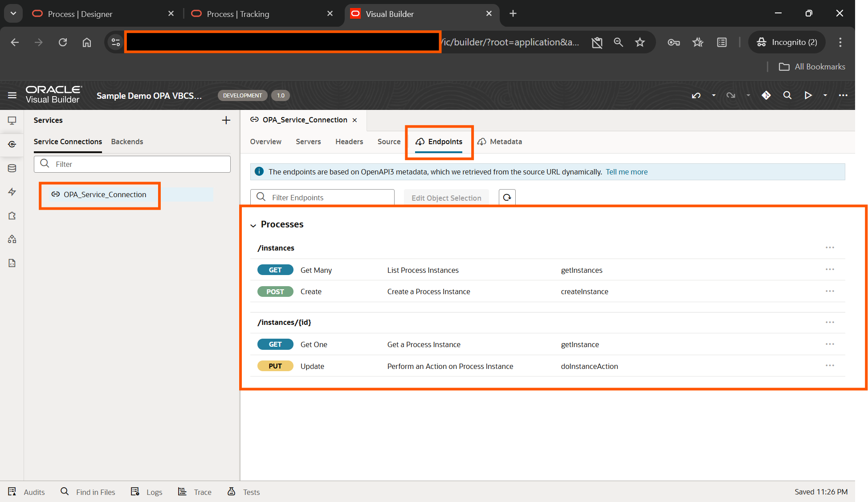Screen dimensions: 868x502
Task: Click the Tell me more link
Action: (x=626, y=172)
